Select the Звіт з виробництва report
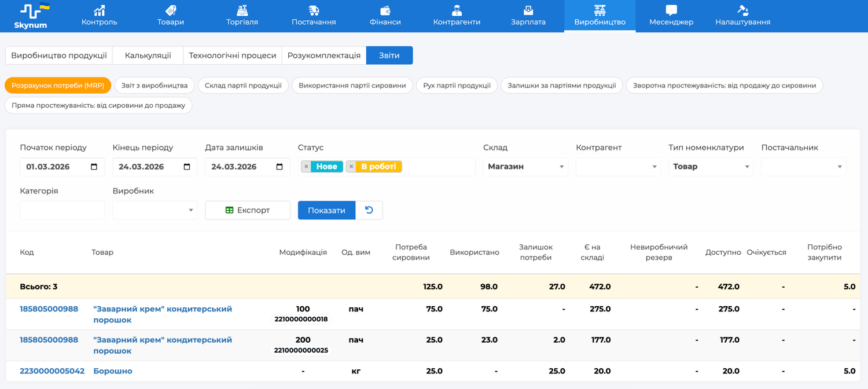The width and height of the screenshot is (868, 389). coord(155,86)
